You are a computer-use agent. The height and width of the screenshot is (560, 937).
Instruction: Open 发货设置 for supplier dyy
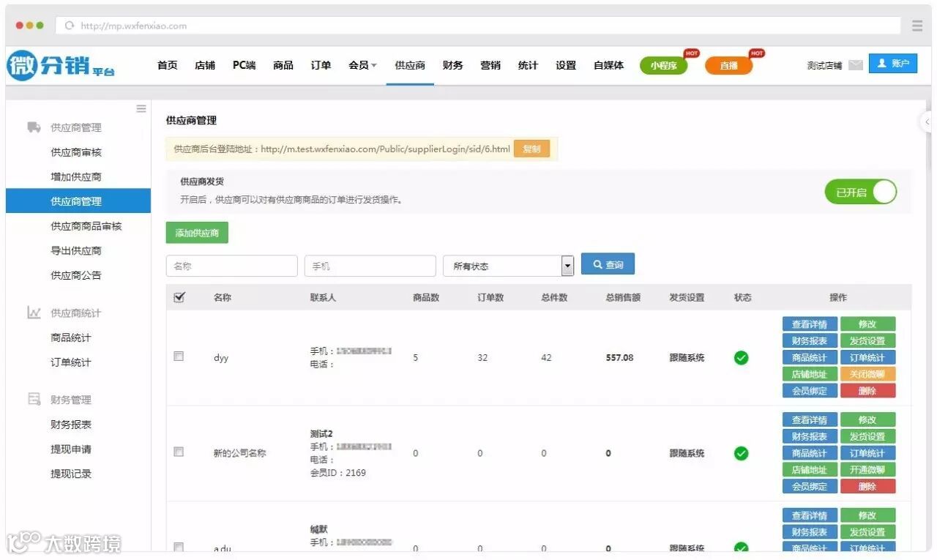[867, 341]
